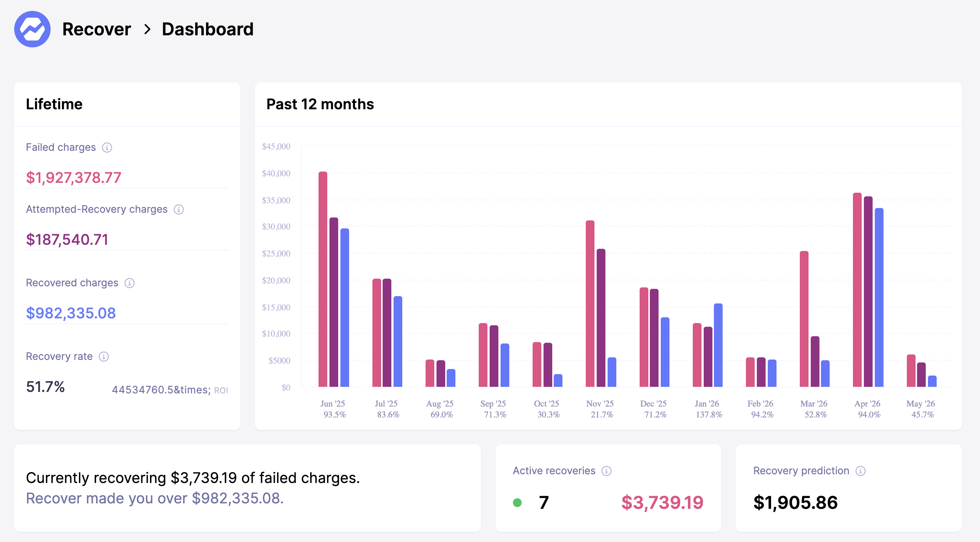Click Apr '26 blue recovered bar
Screen dimensions: 980x542
pos(879,298)
